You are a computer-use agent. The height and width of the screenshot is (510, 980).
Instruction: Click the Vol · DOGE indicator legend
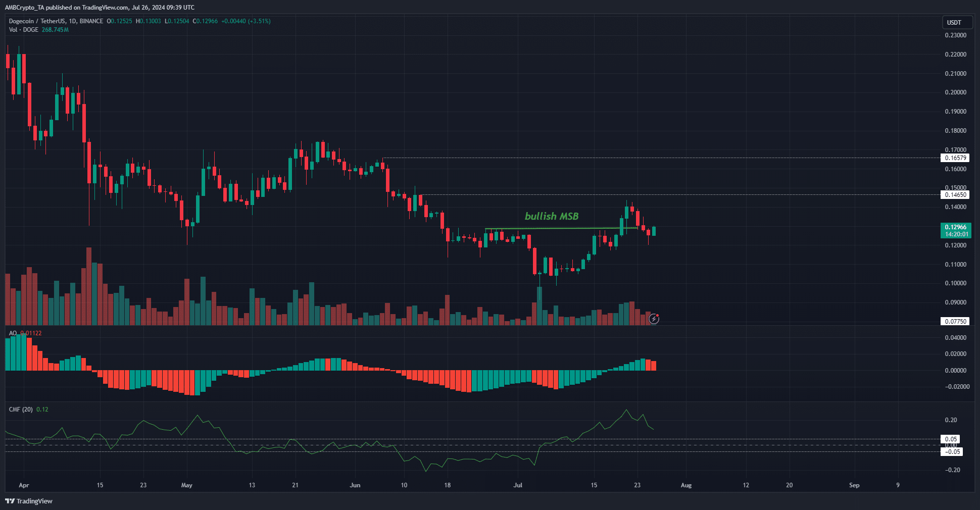pos(24,30)
